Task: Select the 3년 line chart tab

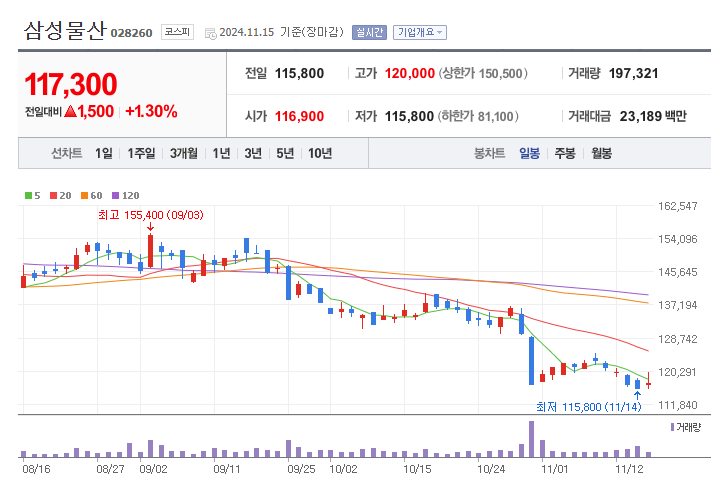Action: click(x=253, y=153)
